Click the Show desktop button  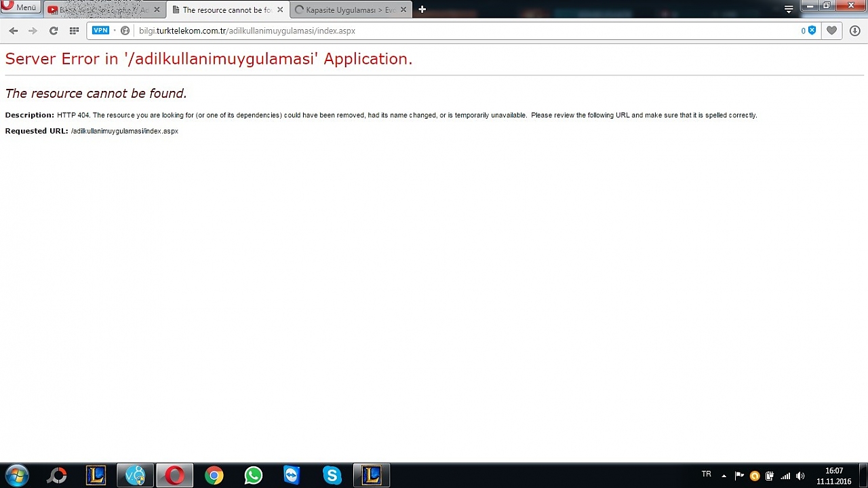click(x=863, y=476)
